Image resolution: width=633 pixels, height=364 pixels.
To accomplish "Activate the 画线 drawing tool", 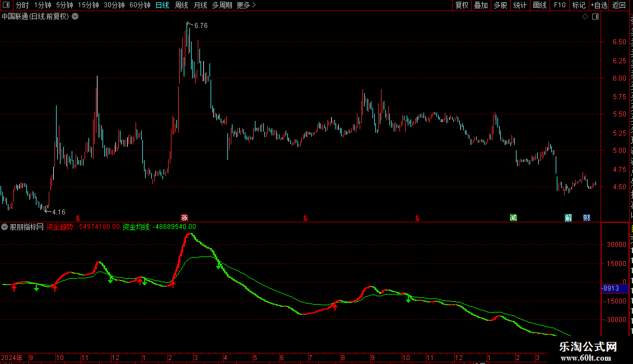I will (x=539, y=5).
